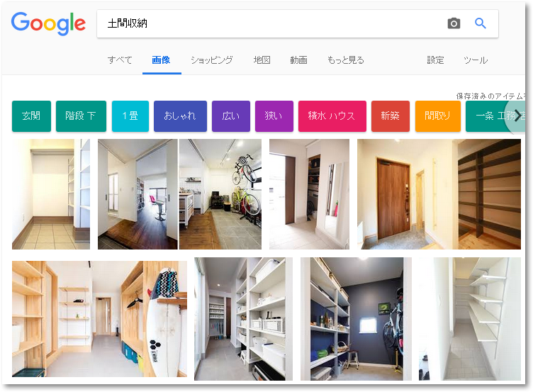Image resolution: width=533 pixels, height=392 pixels.
Task: Click the blue magnifier search icon
Action: pyautogui.click(x=481, y=23)
